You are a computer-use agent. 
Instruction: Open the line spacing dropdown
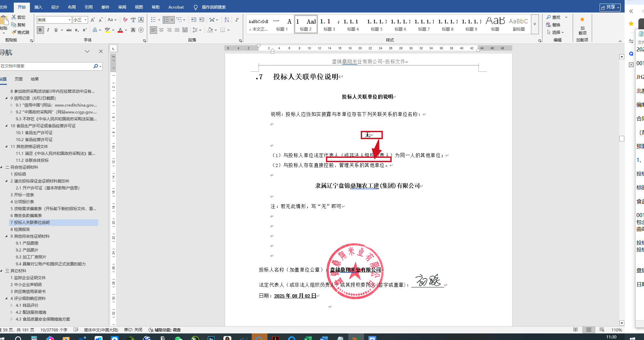tap(197, 30)
